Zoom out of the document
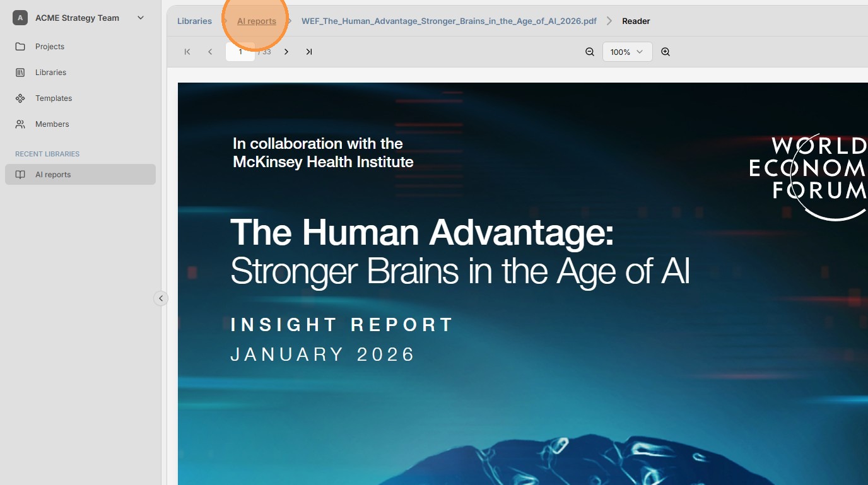Screen dimensions: 868x485 [x=590, y=52]
